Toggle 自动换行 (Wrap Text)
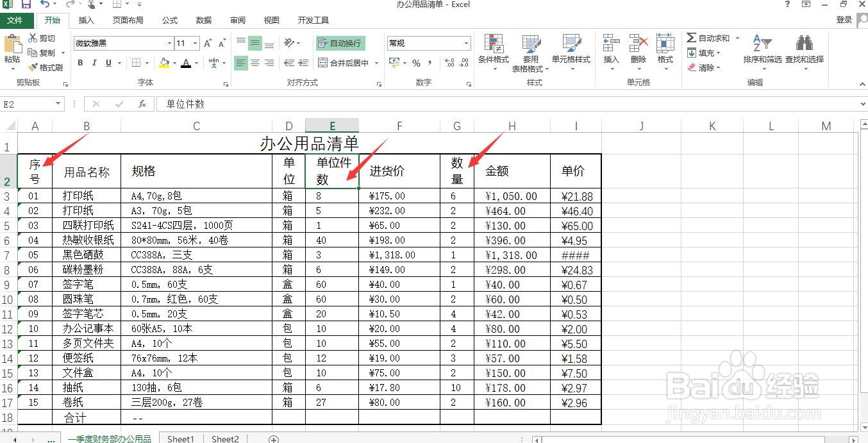 [x=340, y=43]
